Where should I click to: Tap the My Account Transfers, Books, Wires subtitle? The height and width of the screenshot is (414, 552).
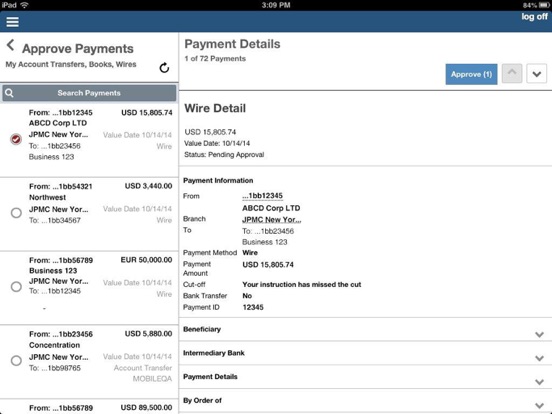pyautogui.click(x=71, y=64)
